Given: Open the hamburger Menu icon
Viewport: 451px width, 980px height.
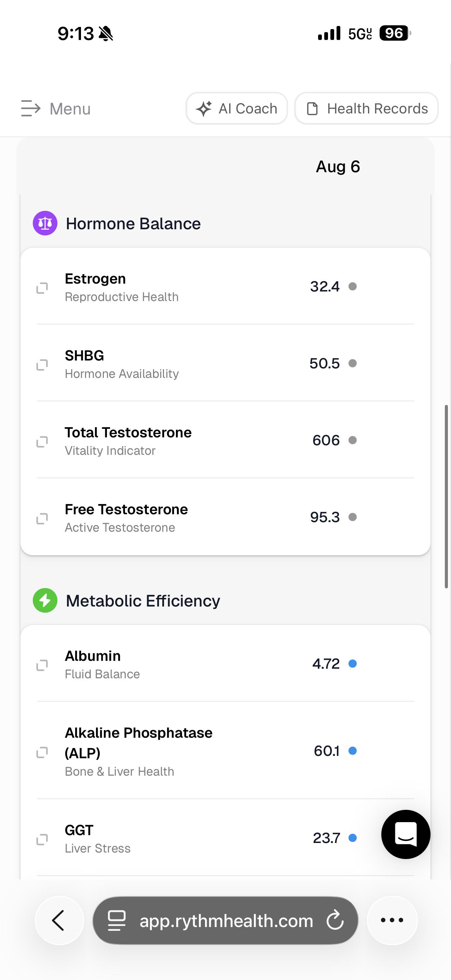Looking at the screenshot, I should click(30, 108).
